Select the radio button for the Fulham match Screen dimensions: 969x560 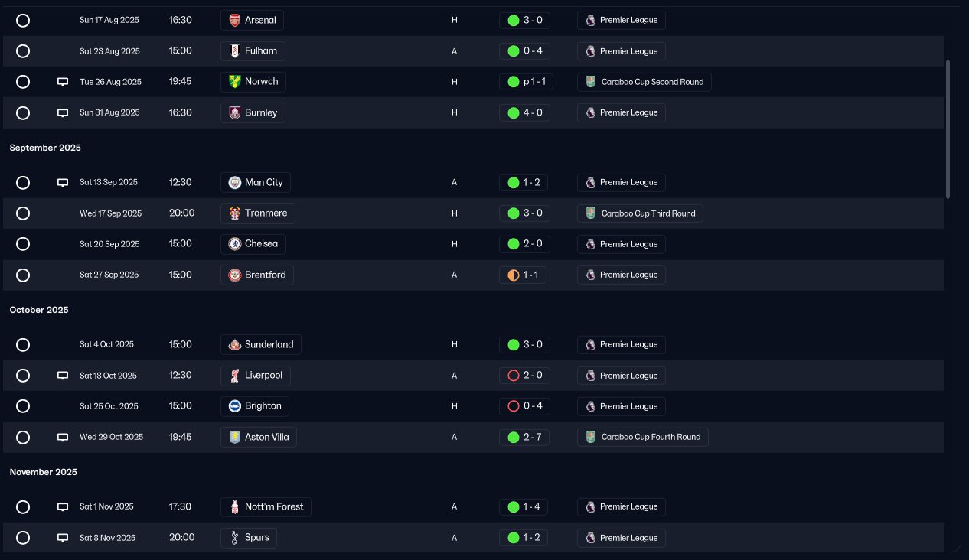point(23,51)
